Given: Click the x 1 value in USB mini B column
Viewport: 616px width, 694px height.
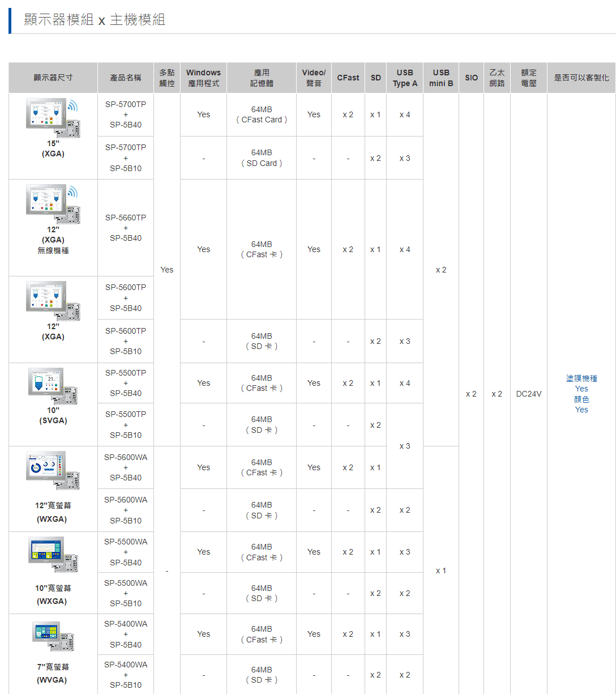Looking at the screenshot, I should [441, 570].
